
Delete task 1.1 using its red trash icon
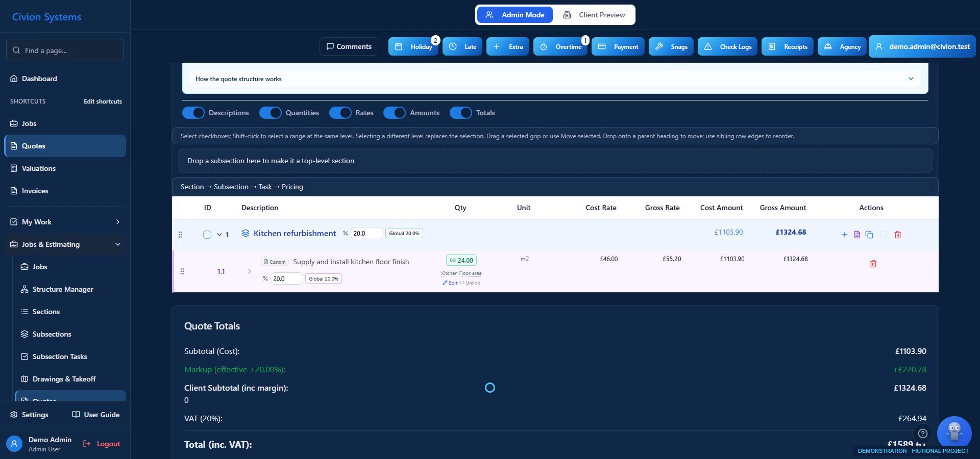tap(873, 264)
